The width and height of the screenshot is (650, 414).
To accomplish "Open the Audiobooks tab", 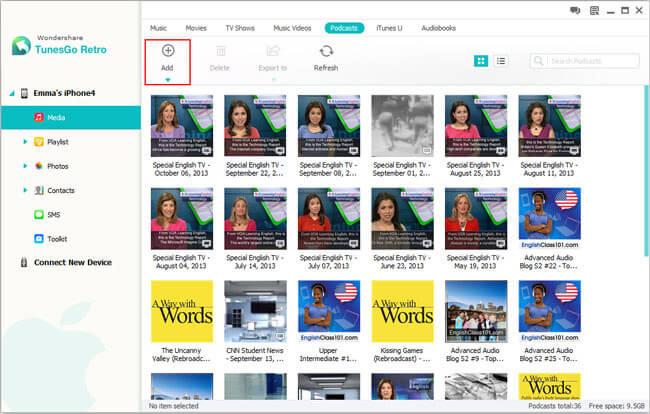I will pos(438,28).
